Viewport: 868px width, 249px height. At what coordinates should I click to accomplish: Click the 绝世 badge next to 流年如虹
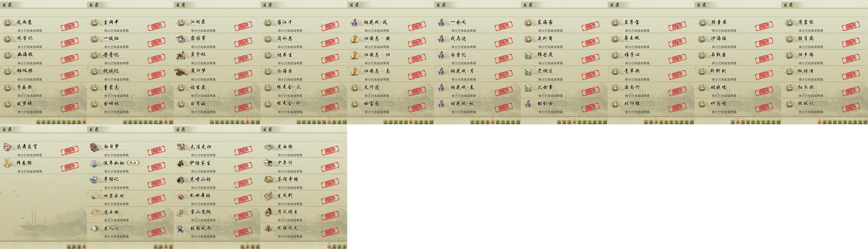[x=133, y=163]
